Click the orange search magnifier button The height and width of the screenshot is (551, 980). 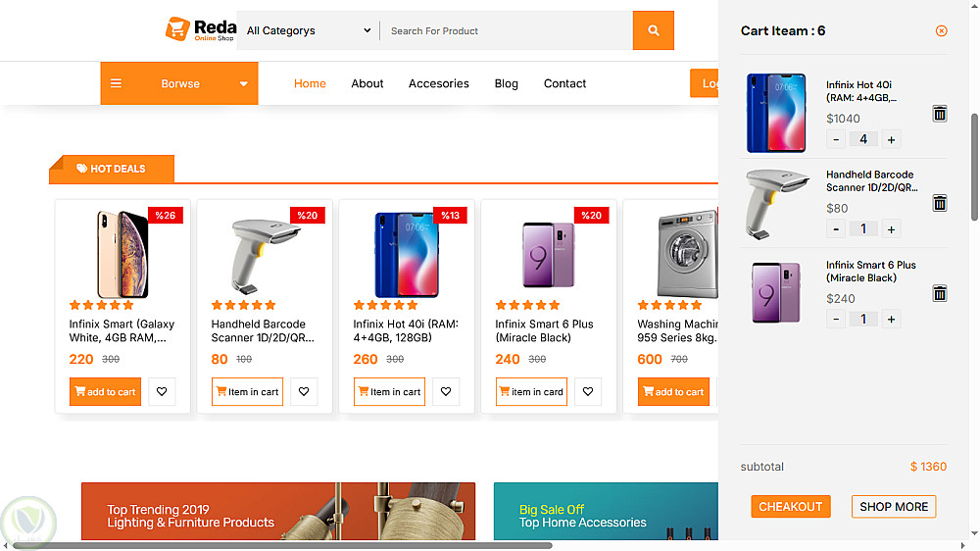[x=654, y=30]
